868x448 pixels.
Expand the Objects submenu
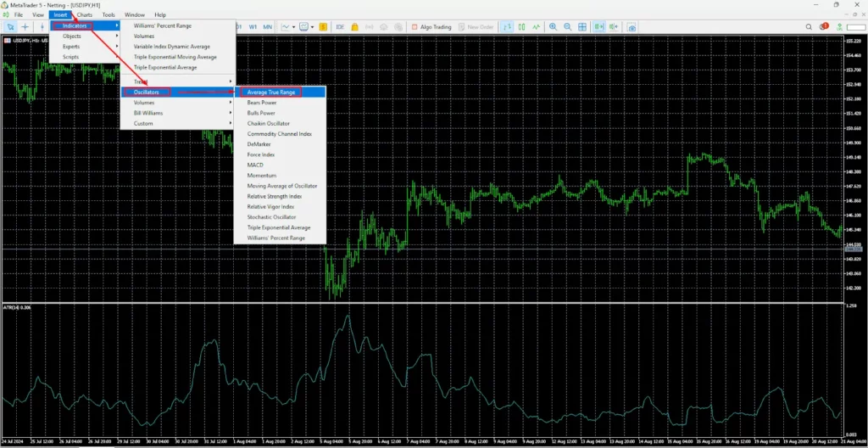point(86,36)
